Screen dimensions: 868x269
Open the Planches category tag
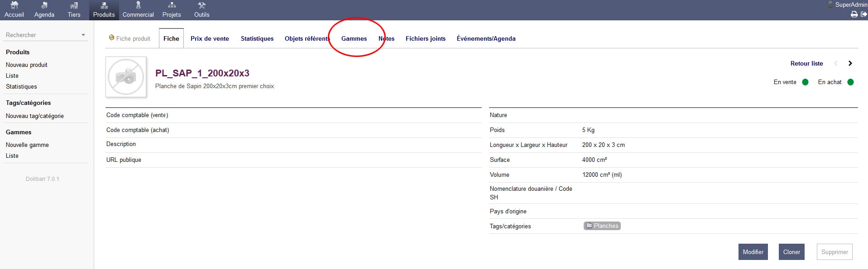(x=602, y=226)
